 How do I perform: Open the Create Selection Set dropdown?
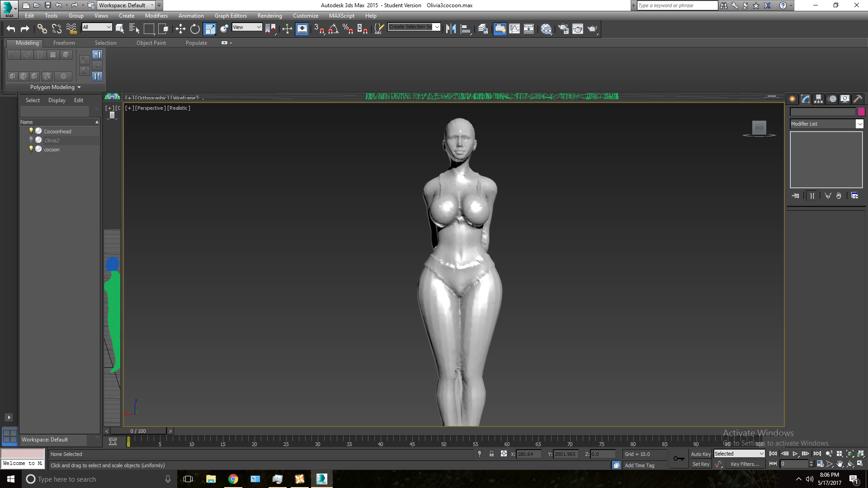pyautogui.click(x=414, y=27)
